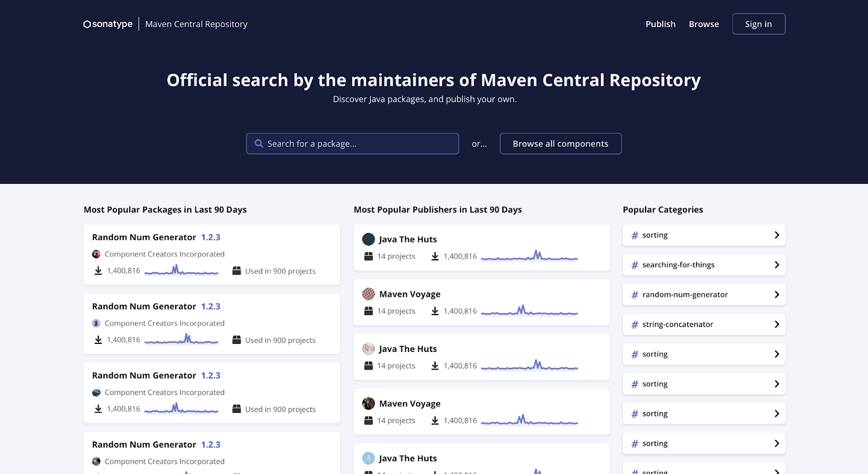The image size is (868, 474).
Task: Click publisher avatar on second package card
Action: tap(96, 323)
